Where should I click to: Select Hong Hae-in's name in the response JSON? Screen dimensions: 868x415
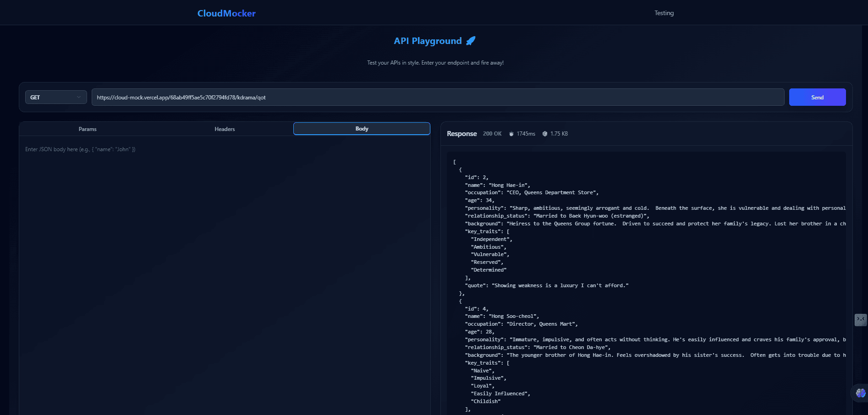(509, 185)
